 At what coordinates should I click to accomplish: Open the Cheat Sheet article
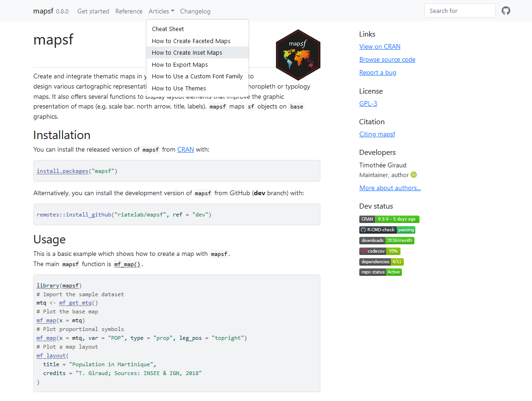click(168, 29)
